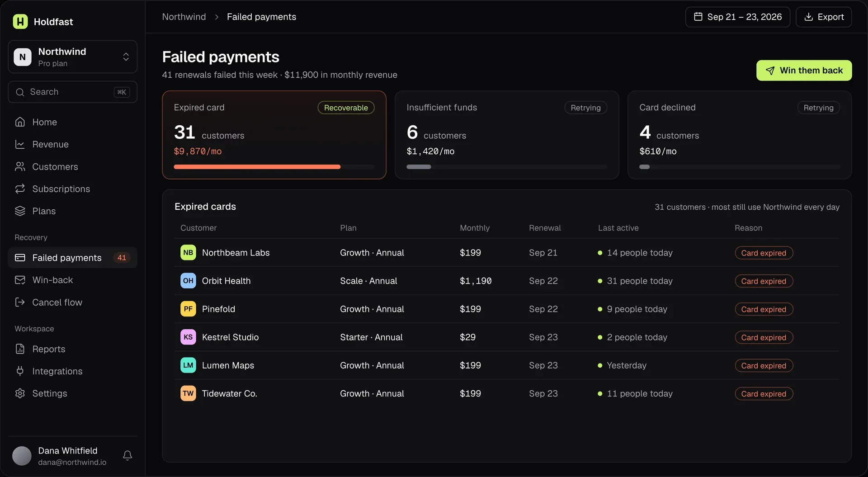The width and height of the screenshot is (868, 477).
Task: Click the Integrations plug icon
Action: point(20,371)
